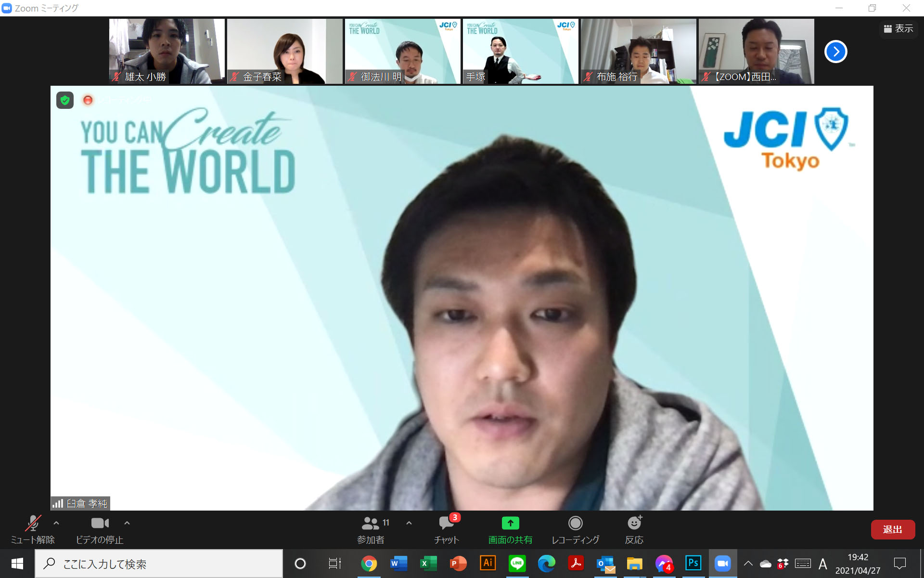Screen dimensions: 924x578
Task: Open the 表示 view menu
Action: coord(898,29)
